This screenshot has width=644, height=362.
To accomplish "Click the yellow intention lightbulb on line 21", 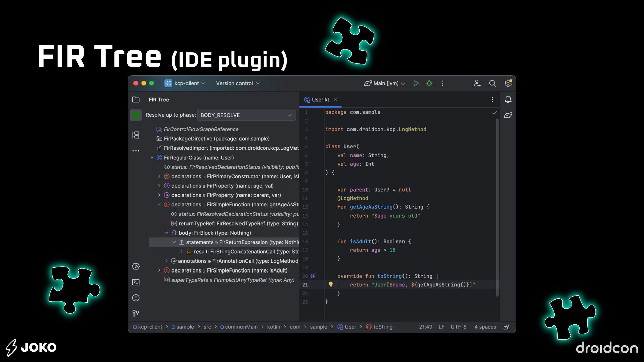I will [x=331, y=285].
